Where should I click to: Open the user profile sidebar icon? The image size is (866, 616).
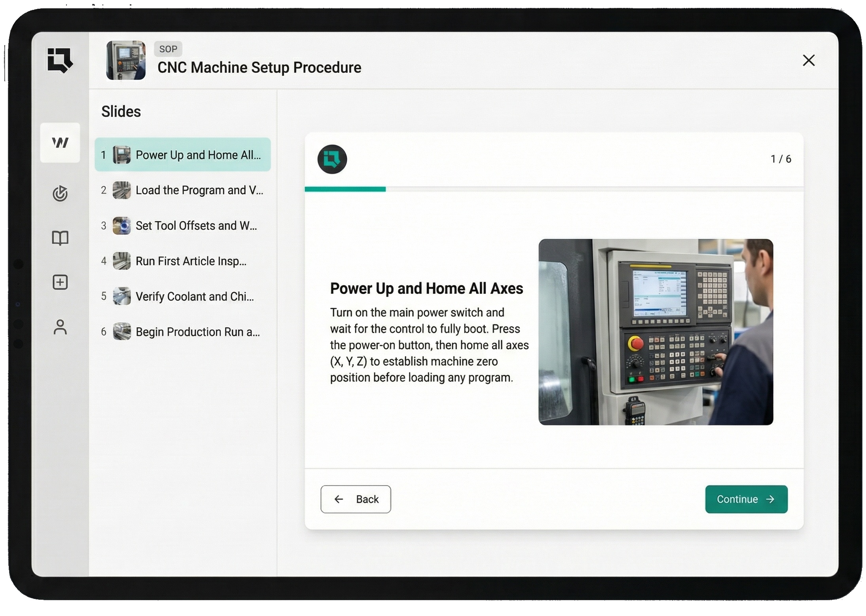click(60, 327)
